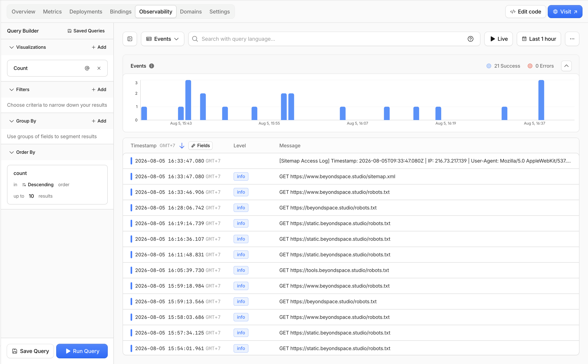Switch to the Metrics tab

pyautogui.click(x=52, y=12)
